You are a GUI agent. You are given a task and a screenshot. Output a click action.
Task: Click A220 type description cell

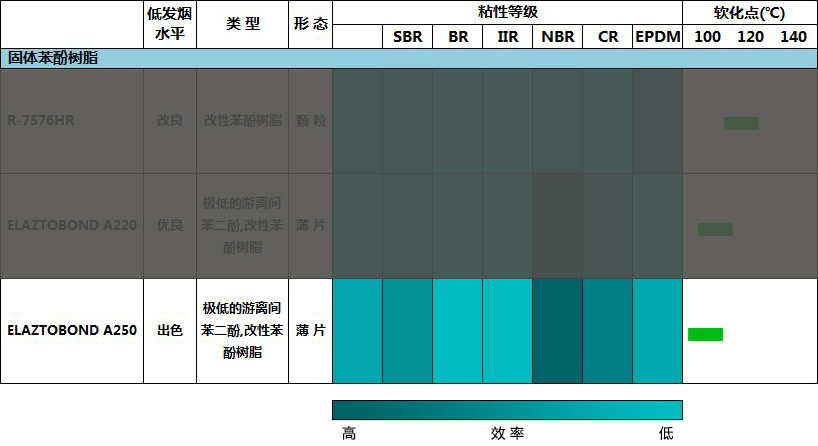click(x=242, y=225)
